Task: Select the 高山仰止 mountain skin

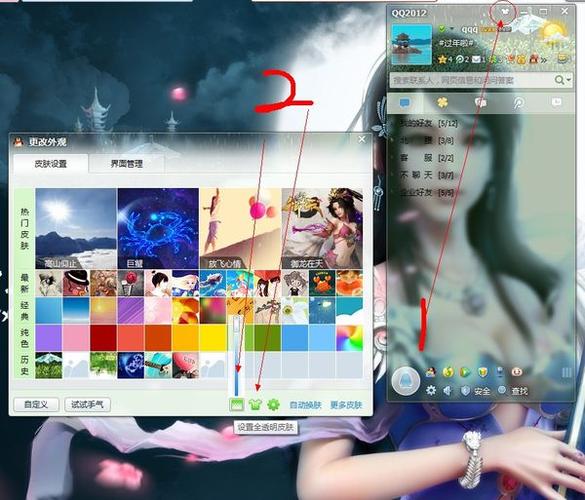Action: coord(76,228)
